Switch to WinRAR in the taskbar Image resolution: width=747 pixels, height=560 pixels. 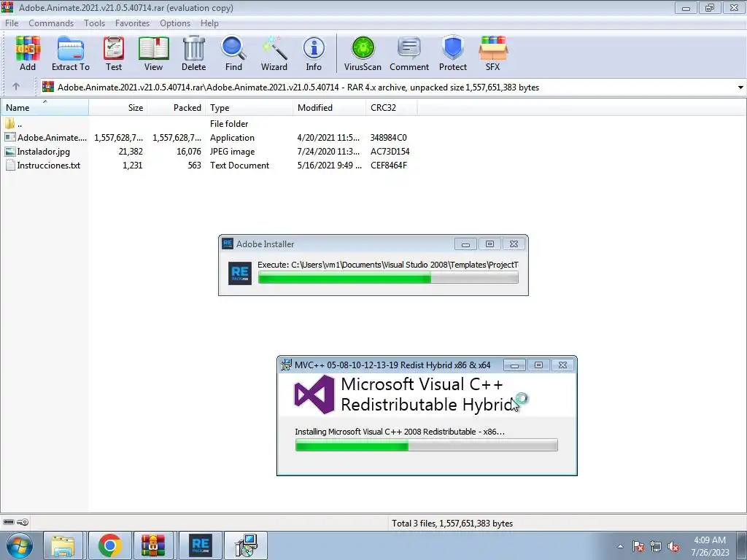tap(153, 545)
